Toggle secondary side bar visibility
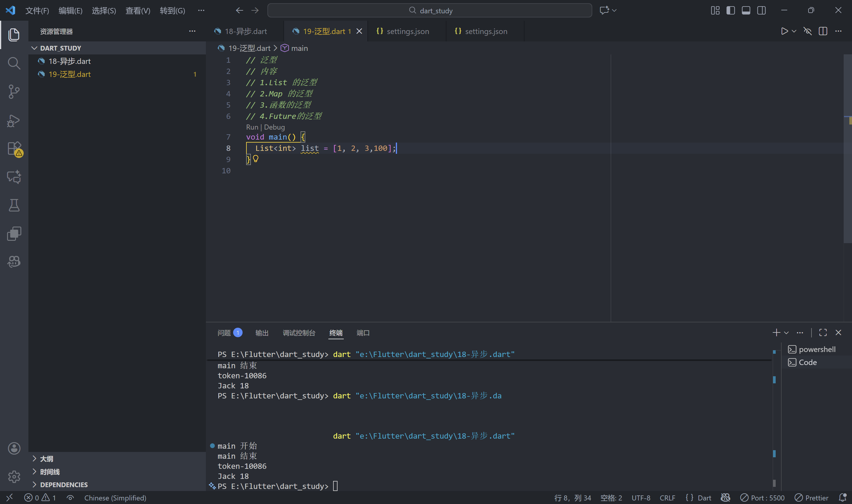The image size is (852, 504). (x=761, y=11)
